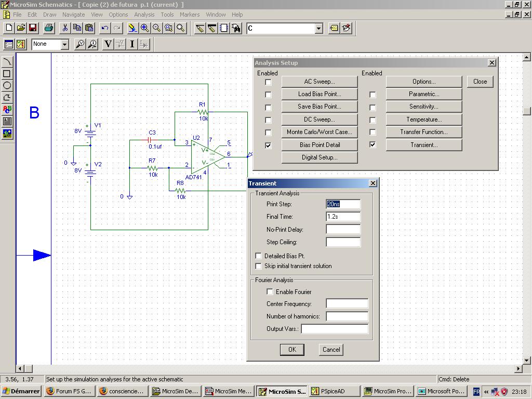Select the draw circle tool
The width and height of the screenshot is (532, 399).
pyautogui.click(x=7, y=86)
